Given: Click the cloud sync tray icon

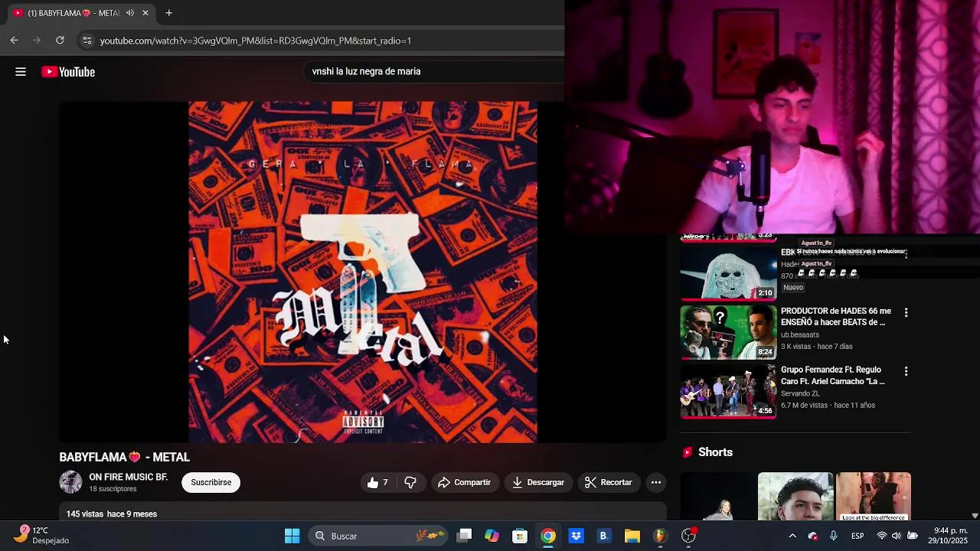Looking at the screenshot, I should (813, 536).
